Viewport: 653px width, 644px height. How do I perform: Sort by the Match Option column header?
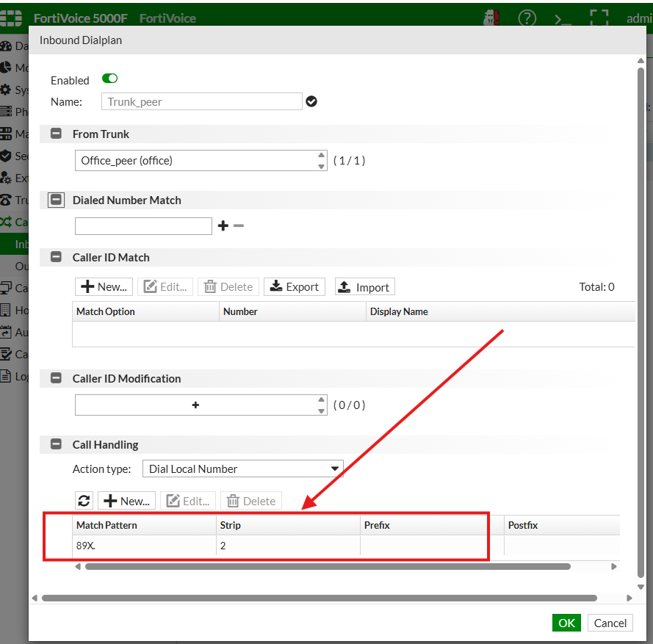tap(145, 311)
